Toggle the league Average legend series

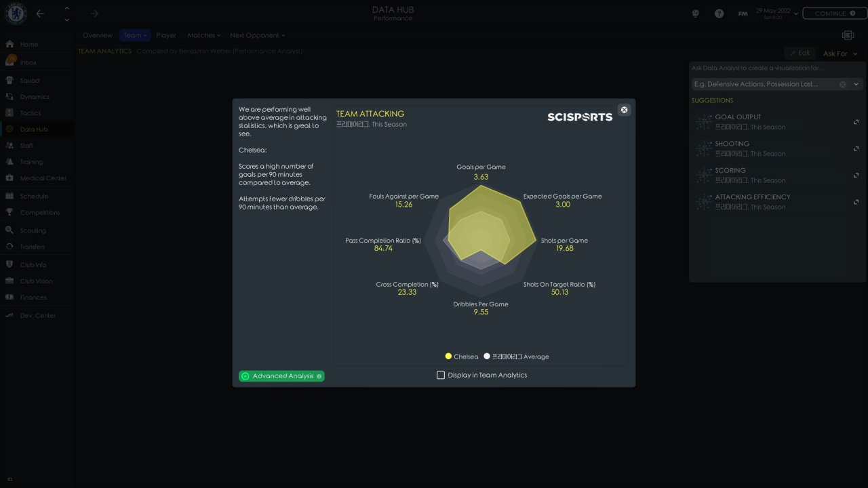coord(516,357)
